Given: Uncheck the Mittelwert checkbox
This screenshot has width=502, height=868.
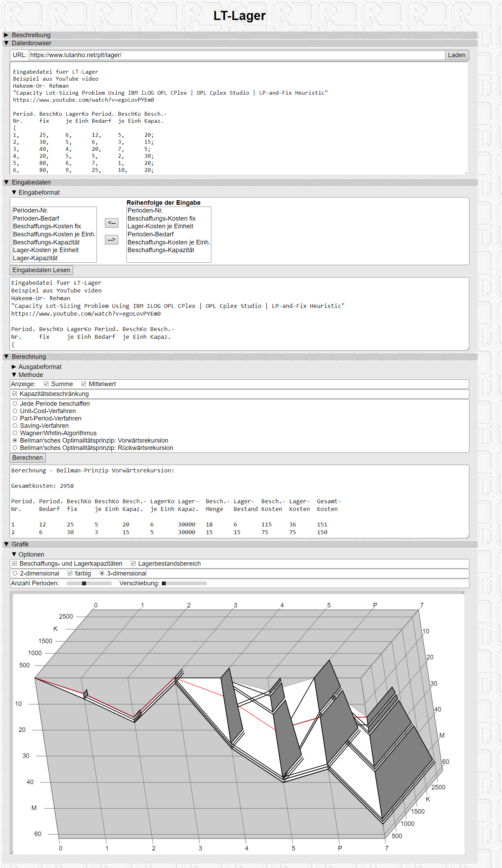Looking at the screenshot, I should [84, 384].
